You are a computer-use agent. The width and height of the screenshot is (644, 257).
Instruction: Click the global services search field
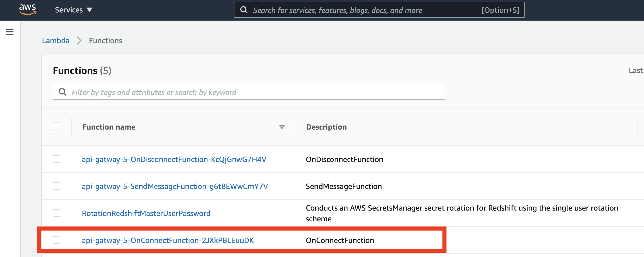tap(379, 10)
